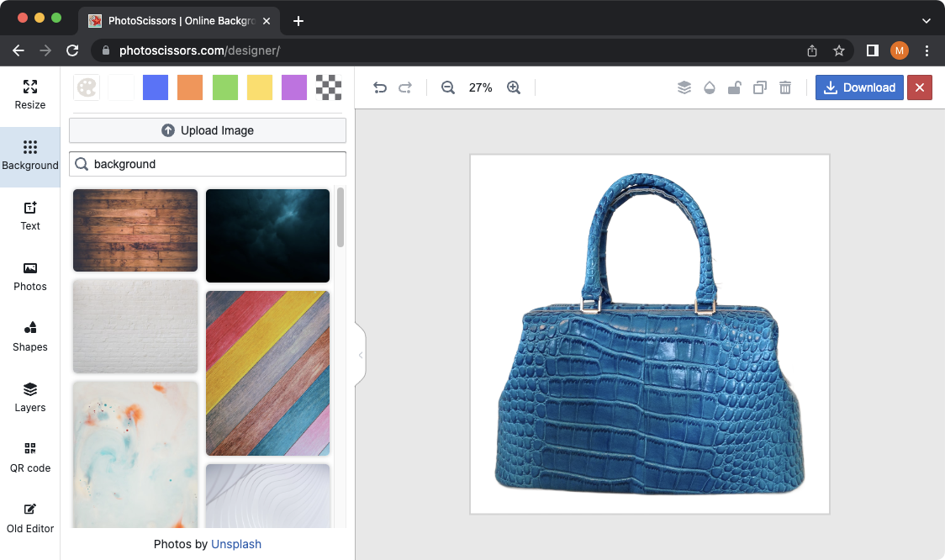
Task: Click the Download button
Action: pos(859,87)
